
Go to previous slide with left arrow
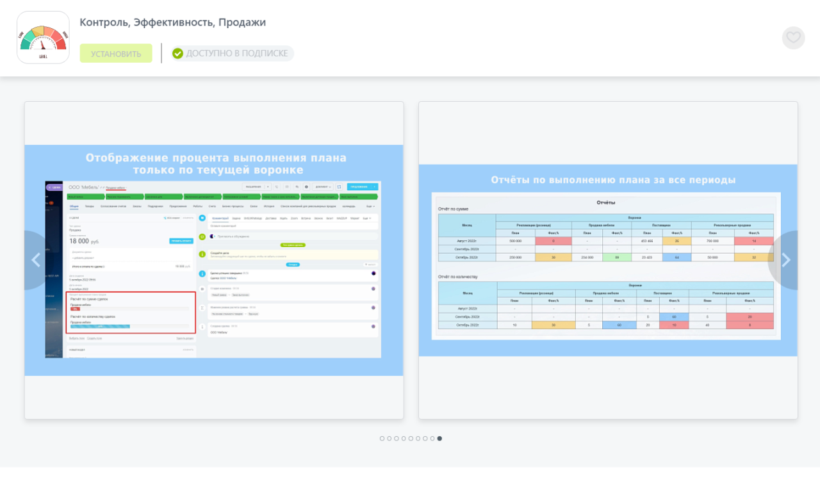pyautogui.click(x=37, y=260)
